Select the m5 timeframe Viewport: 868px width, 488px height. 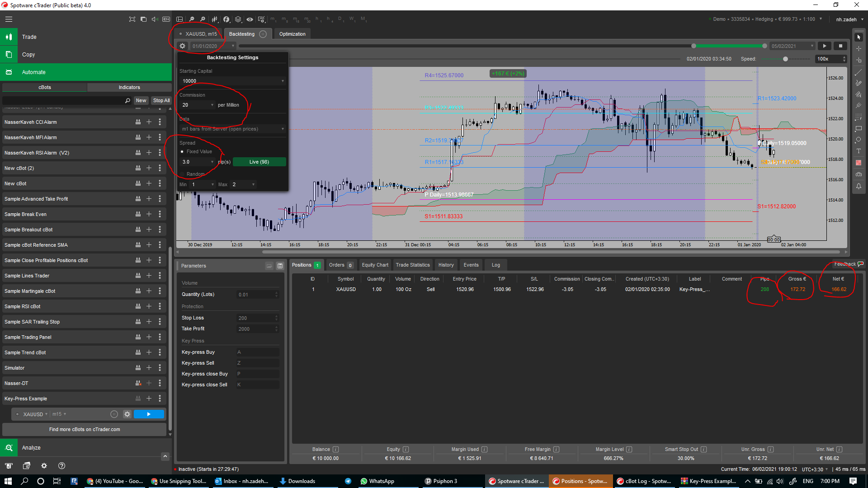(x=285, y=19)
